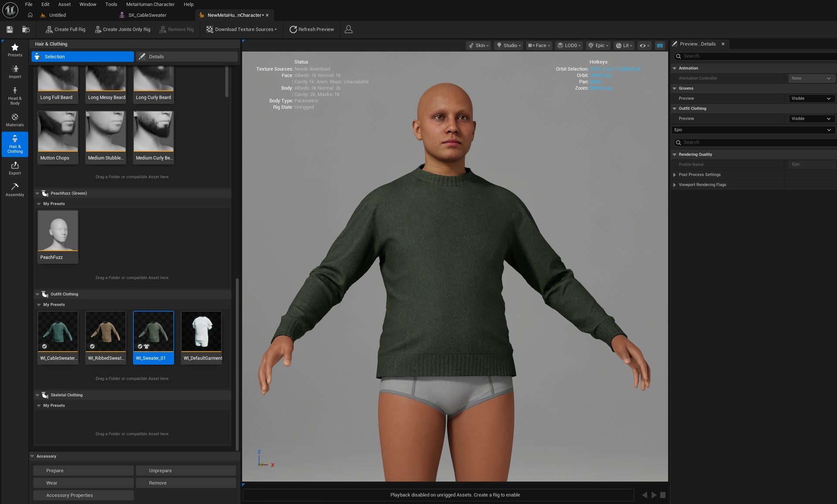This screenshot has width=837, height=504.
Task: Click the Create Full Rig button
Action: point(65,29)
